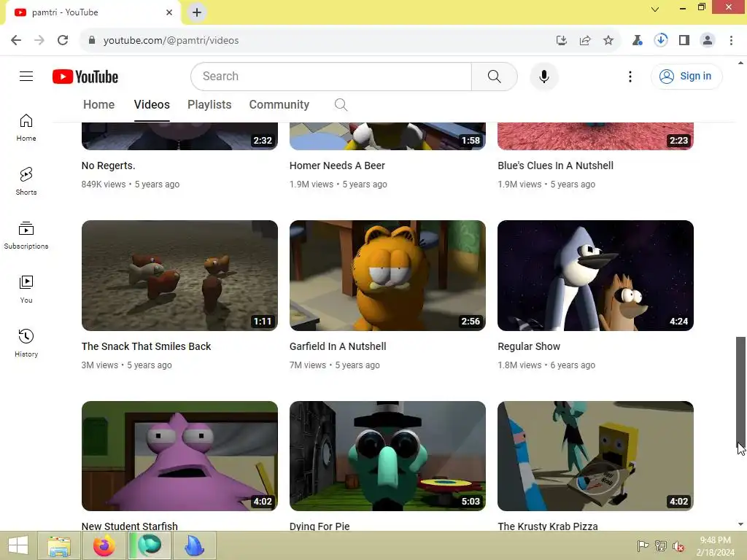The width and height of the screenshot is (747, 560).
Task: Click the share page icon in the address bar
Action: pyautogui.click(x=585, y=40)
